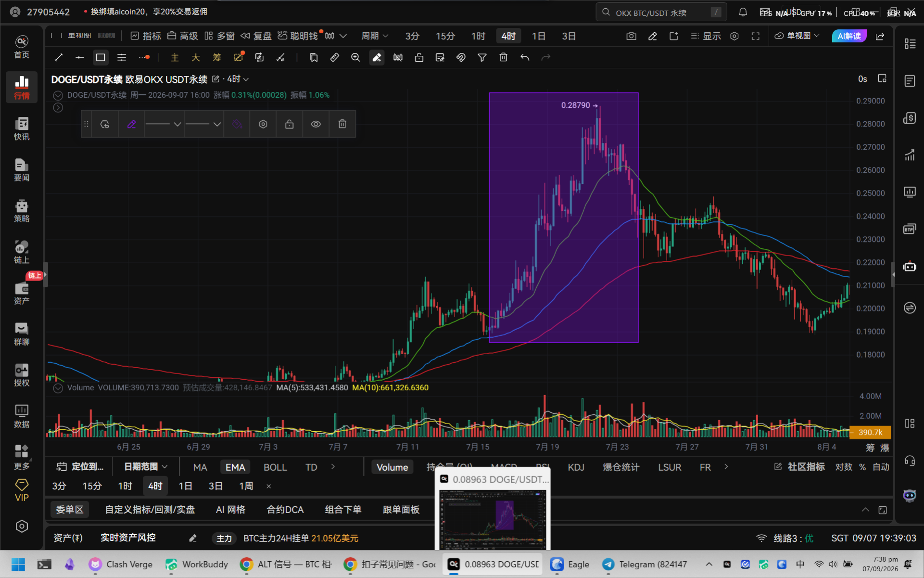
Task: Open the magnifier zoom tool
Action: click(x=355, y=58)
